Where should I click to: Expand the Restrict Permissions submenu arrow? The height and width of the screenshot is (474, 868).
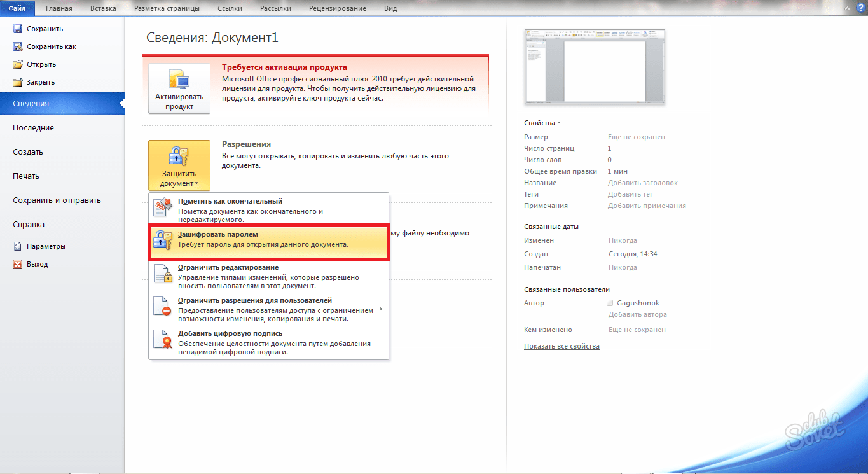pos(381,309)
